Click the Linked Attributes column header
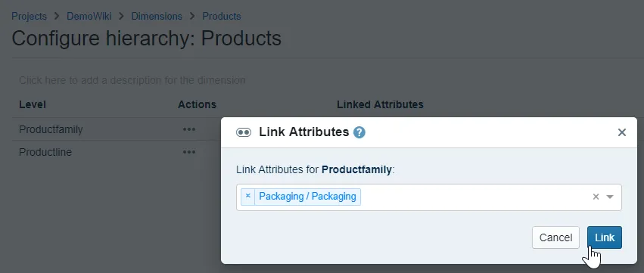 tap(380, 104)
